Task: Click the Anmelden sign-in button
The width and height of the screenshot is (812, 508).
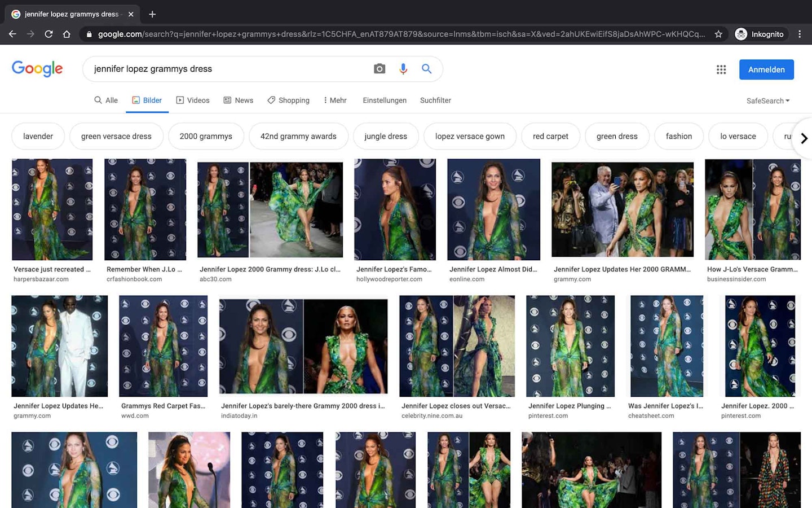Action: pos(766,69)
